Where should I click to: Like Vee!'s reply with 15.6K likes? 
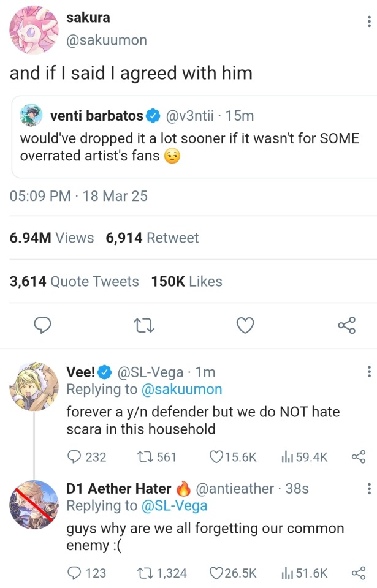pyautogui.click(x=216, y=457)
